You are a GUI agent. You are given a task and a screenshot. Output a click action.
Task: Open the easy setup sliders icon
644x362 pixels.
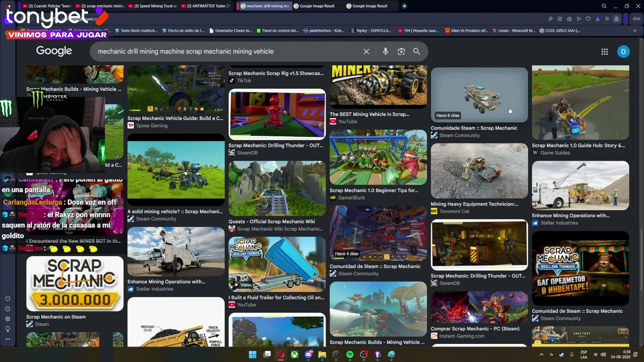pyautogui.click(x=607, y=19)
